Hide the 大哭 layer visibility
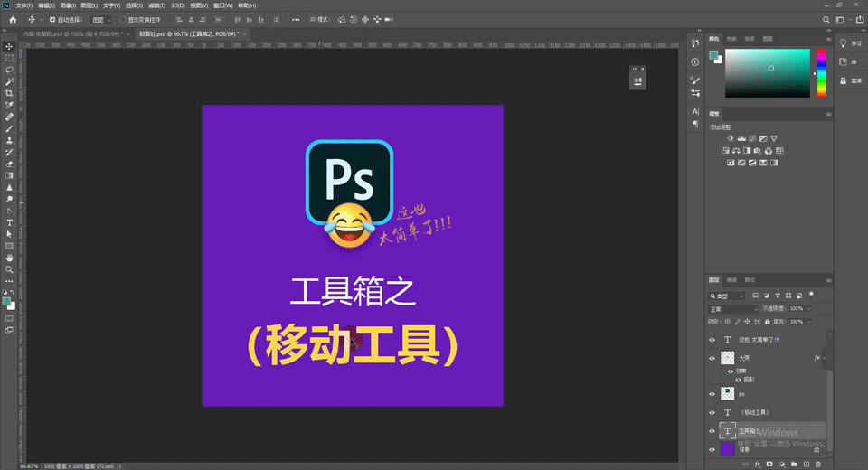Viewport: 868px width, 470px height. click(712, 358)
